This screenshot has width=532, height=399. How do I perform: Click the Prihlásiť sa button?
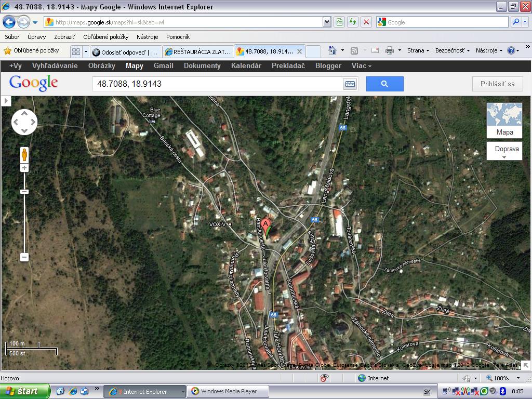pyautogui.click(x=497, y=84)
